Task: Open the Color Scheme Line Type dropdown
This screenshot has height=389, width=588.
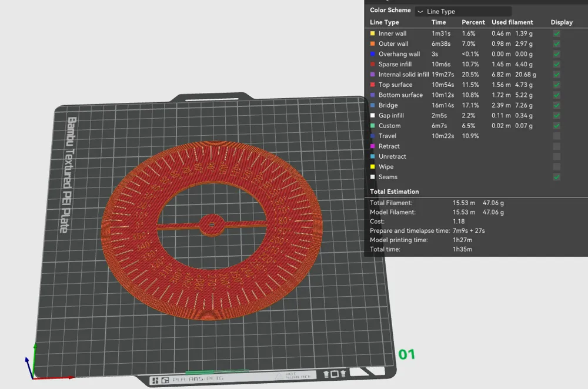Action: click(x=463, y=11)
